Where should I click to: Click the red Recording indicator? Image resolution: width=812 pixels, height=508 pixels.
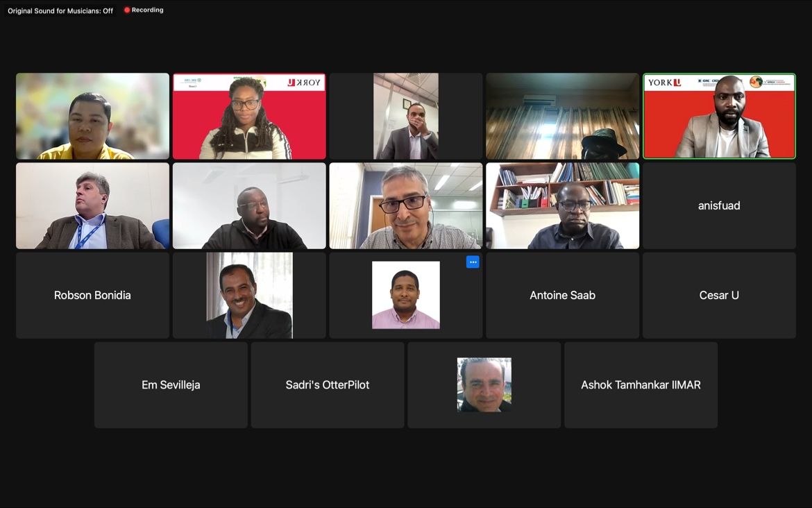pyautogui.click(x=144, y=10)
